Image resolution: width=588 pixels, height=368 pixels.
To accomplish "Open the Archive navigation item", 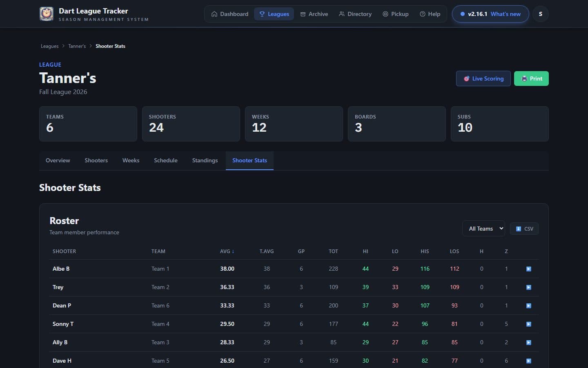I will (314, 14).
